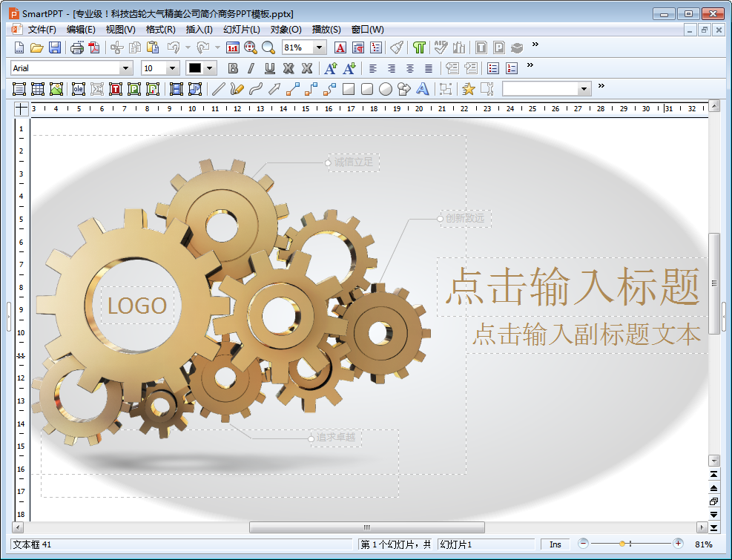
Task: Increase font size with the A up-arrow icon
Action: [331, 69]
